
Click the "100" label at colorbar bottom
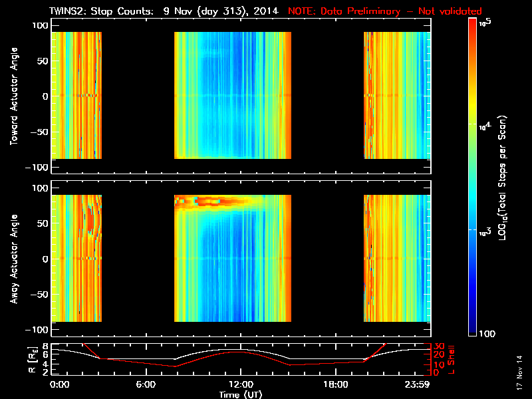(487, 334)
